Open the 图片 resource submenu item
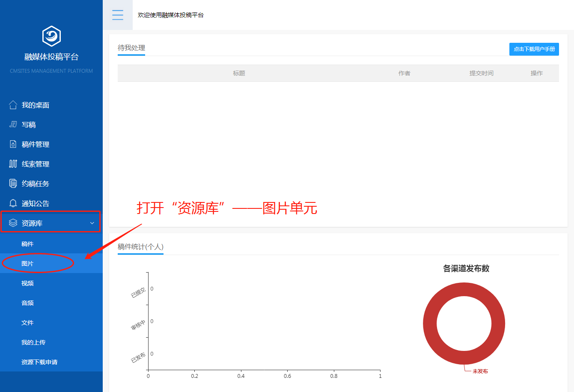The height and width of the screenshot is (392, 574). (27, 264)
